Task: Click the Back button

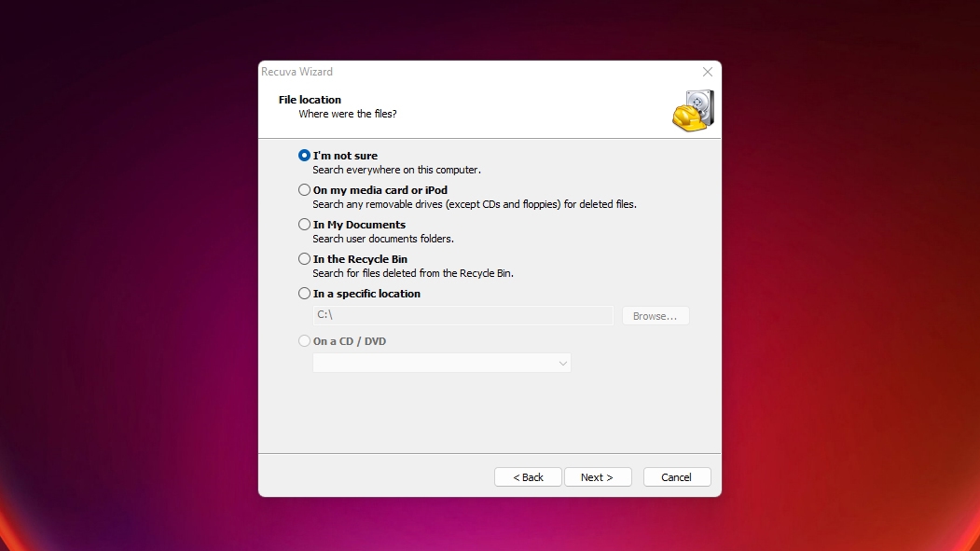Action: 528,476
